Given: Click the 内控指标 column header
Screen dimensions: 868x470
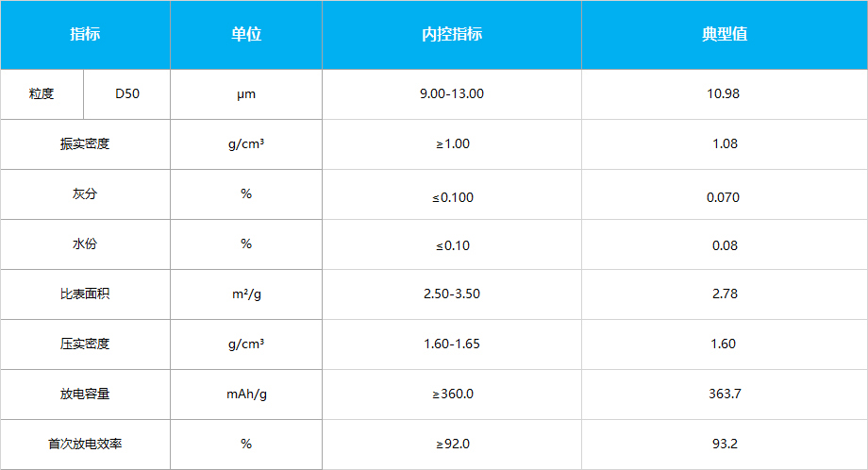Looking at the screenshot, I should click(x=452, y=34).
